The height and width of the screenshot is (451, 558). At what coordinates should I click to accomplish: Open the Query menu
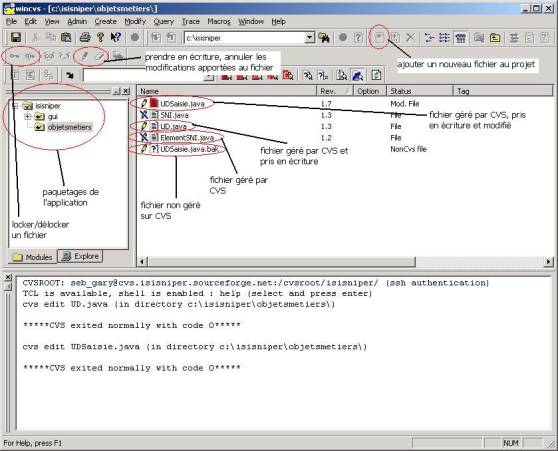(164, 22)
